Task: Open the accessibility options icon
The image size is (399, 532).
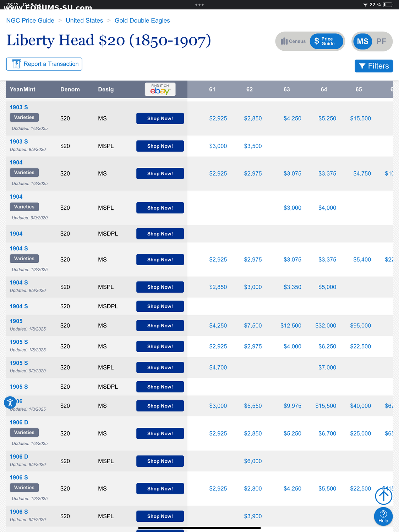Action: pyautogui.click(x=10, y=402)
